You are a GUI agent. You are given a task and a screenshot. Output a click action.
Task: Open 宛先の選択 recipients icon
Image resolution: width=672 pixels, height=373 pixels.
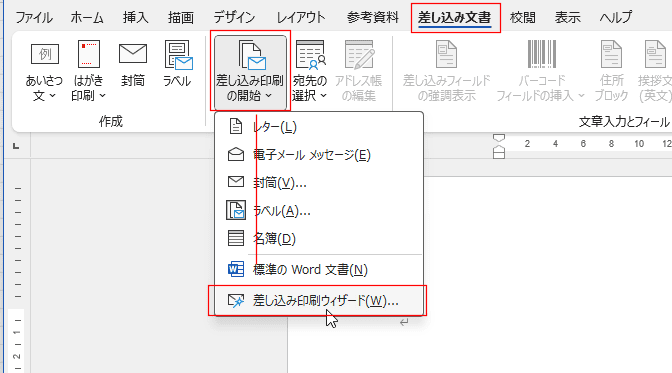pos(310,54)
